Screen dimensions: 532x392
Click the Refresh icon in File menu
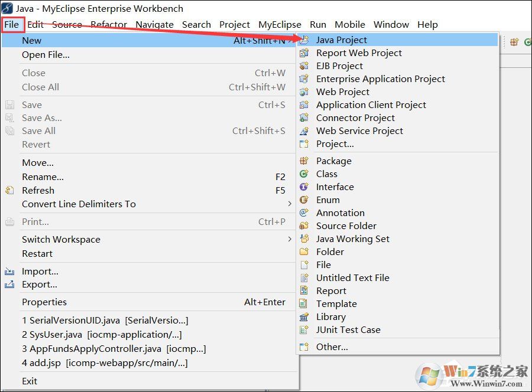click(x=9, y=190)
